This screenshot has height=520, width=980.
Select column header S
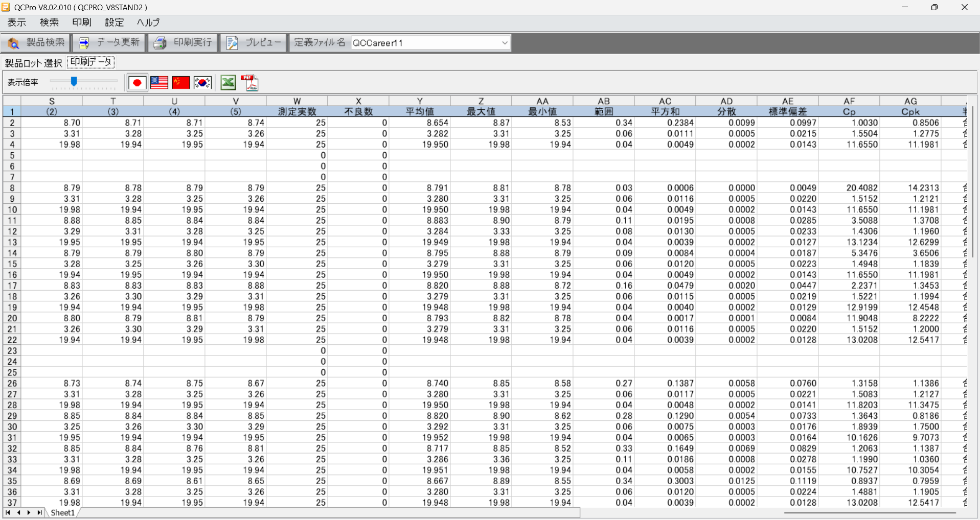(x=52, y=101)
